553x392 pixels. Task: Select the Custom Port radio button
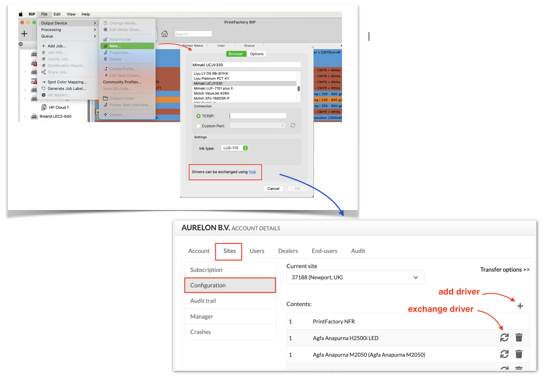199,126
